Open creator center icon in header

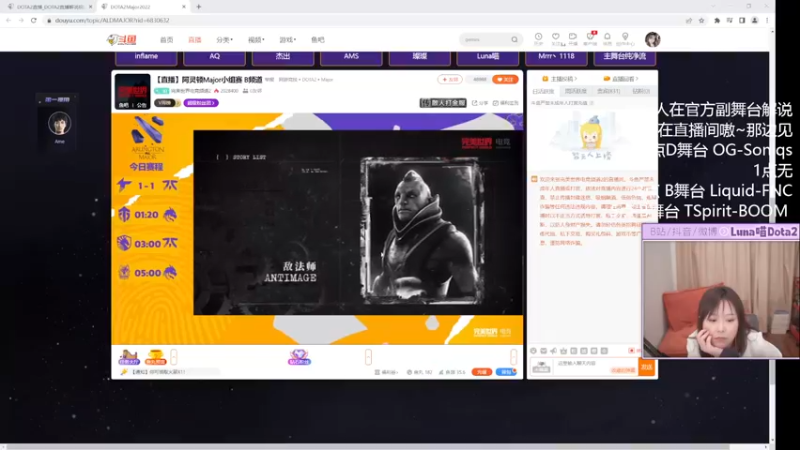tap(625, 38)
